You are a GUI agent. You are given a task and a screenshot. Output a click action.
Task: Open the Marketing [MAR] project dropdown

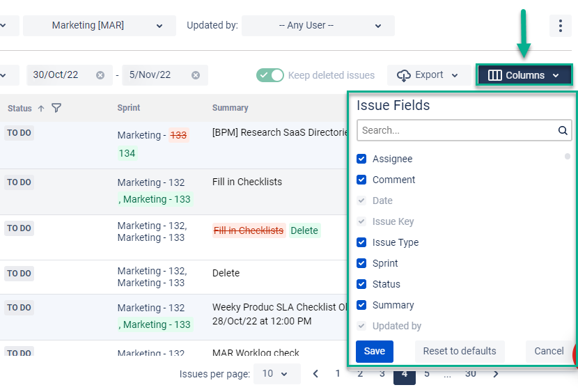click(100, 26)
